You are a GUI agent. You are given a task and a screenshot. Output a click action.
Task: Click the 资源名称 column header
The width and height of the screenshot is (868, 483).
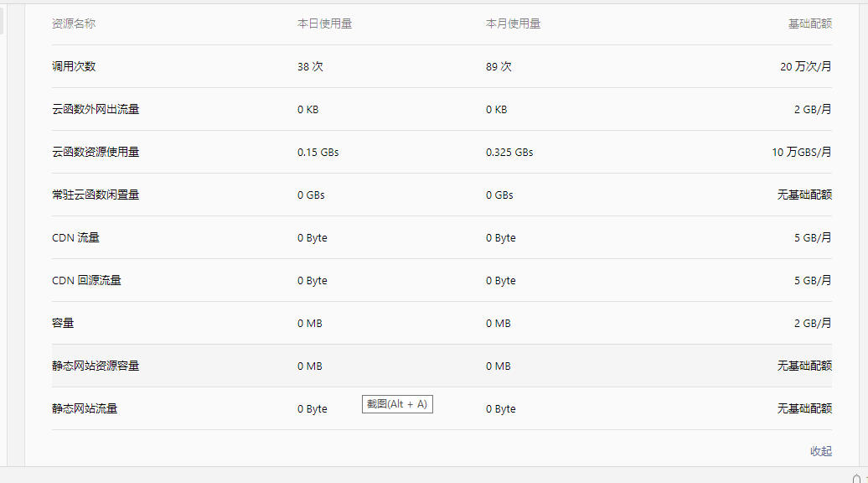pyautogui.click(x=74, y=23)
